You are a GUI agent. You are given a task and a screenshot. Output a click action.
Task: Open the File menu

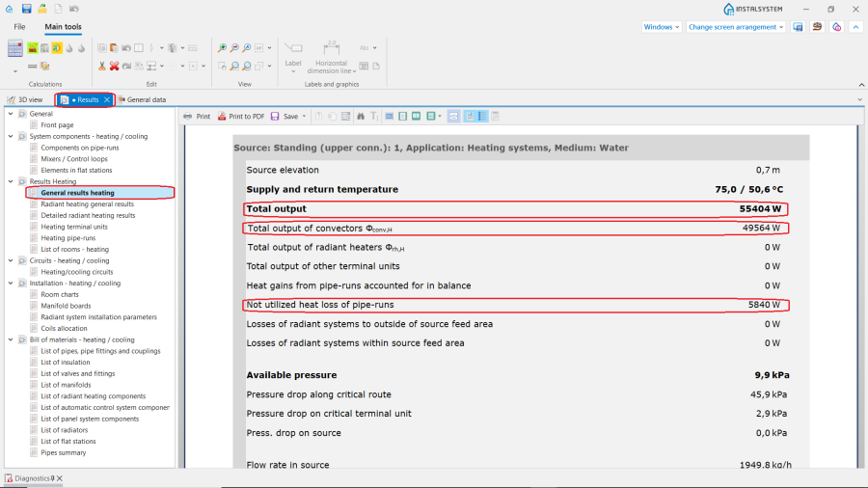tap(19, 27)
